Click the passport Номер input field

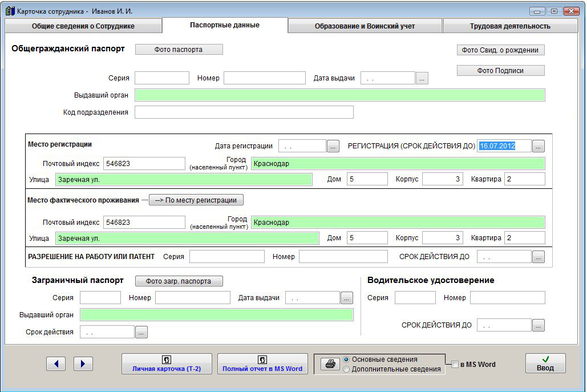coord(265,78)
